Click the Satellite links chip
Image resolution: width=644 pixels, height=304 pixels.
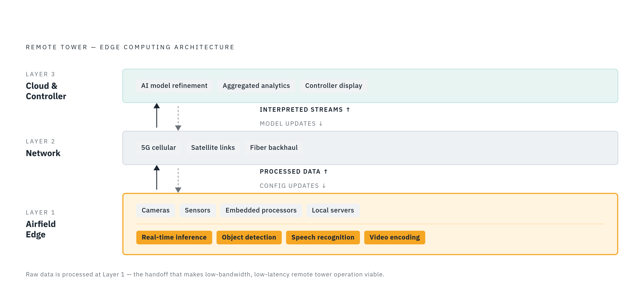[x=213, y=148]
